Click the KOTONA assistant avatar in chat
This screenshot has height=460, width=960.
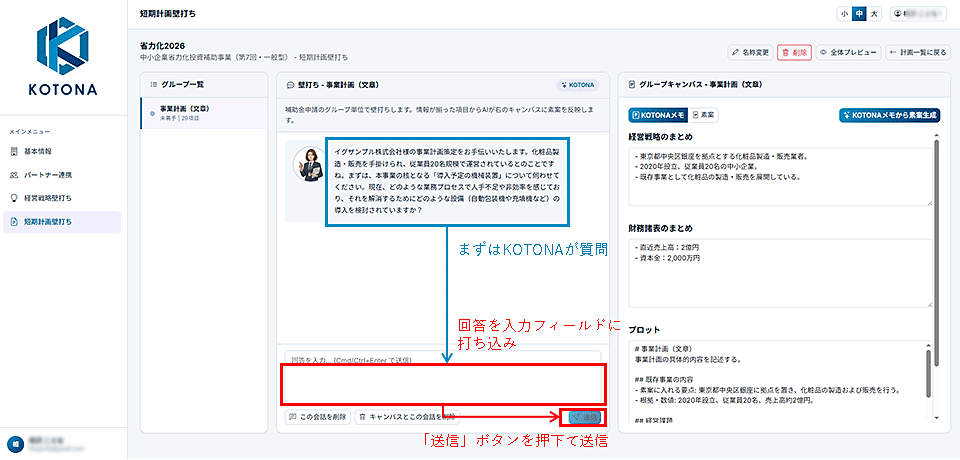point(309,164)
